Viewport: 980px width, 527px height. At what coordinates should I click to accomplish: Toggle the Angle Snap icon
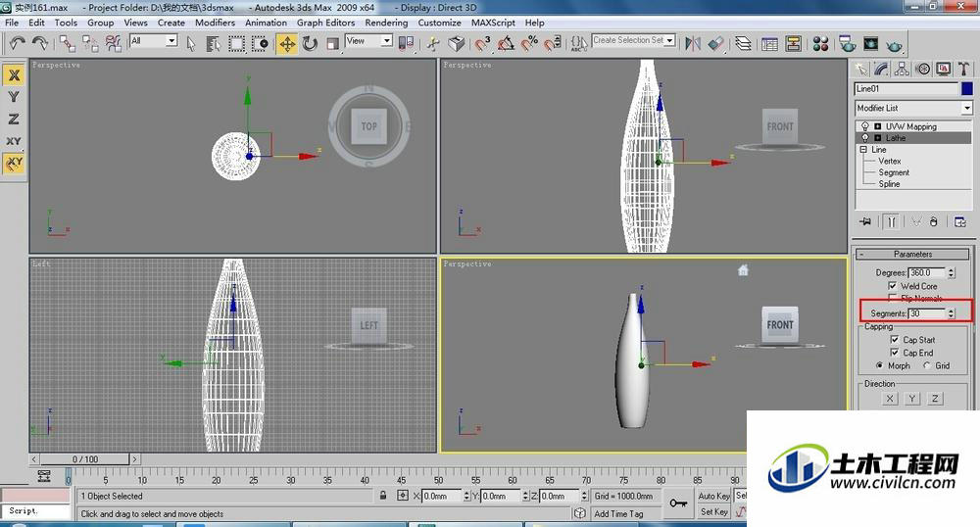click(x=506, y=44)
